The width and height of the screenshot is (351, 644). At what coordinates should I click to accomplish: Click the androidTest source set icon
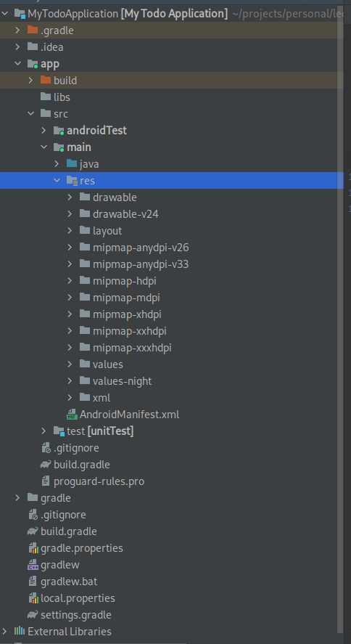coord(59,131)
